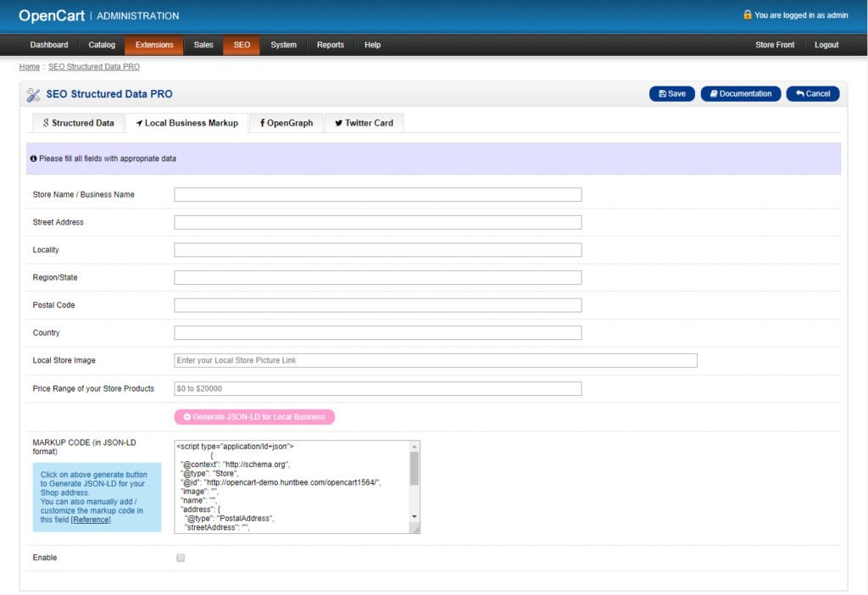The image size is (868, 595).
Task: Focus the Local Store Image link field
Action: click(x=436, y=360)
